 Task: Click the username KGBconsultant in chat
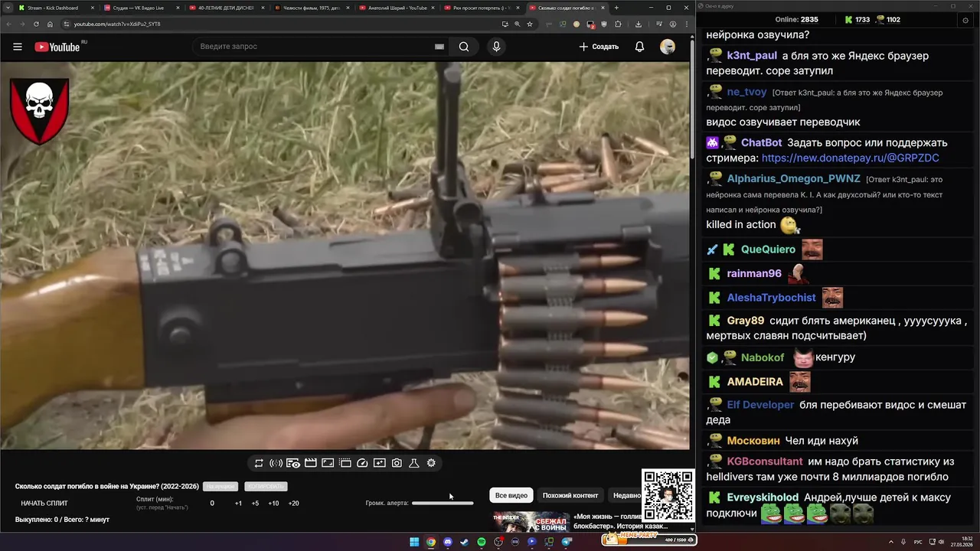point(765,461)
